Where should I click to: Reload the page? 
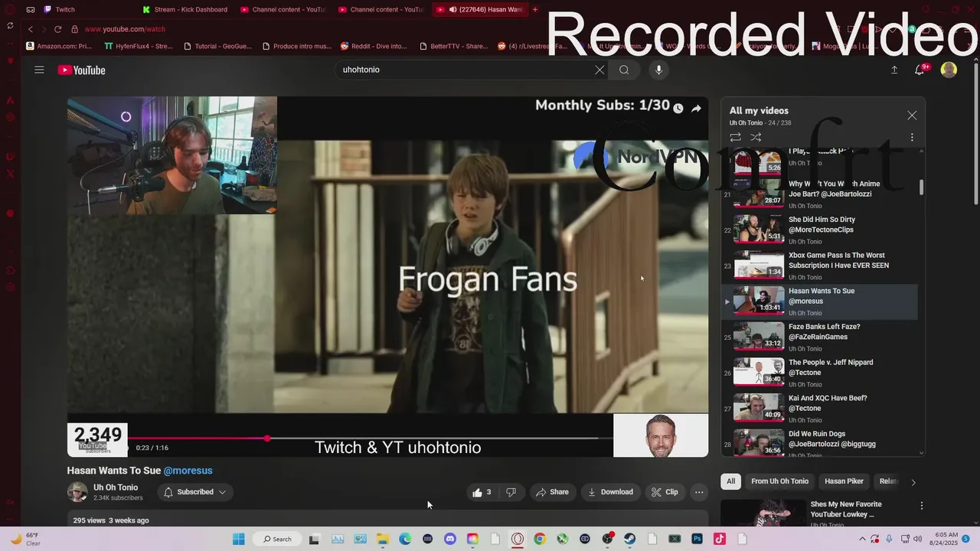(x=57, y=29)
